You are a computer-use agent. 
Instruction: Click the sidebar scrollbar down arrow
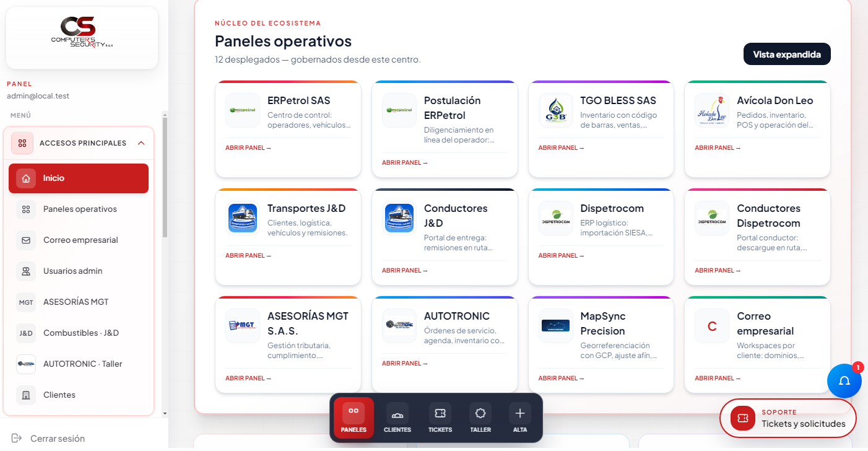(165, 413)
